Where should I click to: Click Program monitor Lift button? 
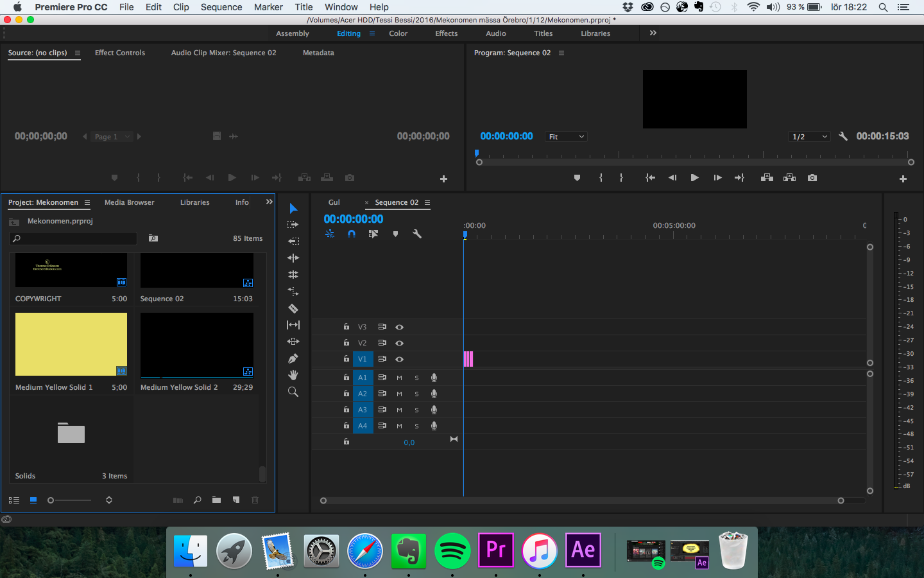coord(767,178)
